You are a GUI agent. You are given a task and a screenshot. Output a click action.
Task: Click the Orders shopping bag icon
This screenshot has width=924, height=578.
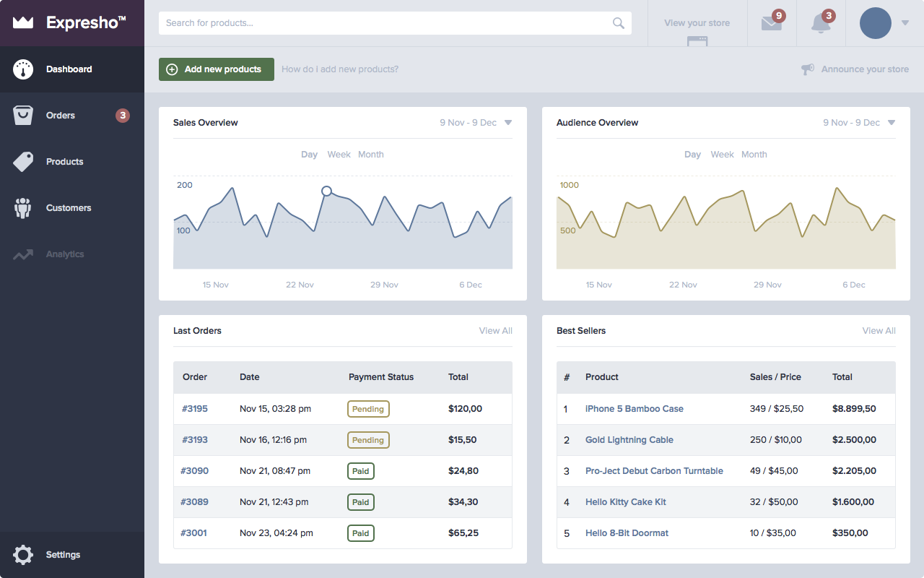23,116
